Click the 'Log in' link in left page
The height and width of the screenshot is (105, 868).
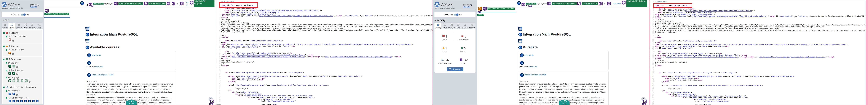click(188, 4)
